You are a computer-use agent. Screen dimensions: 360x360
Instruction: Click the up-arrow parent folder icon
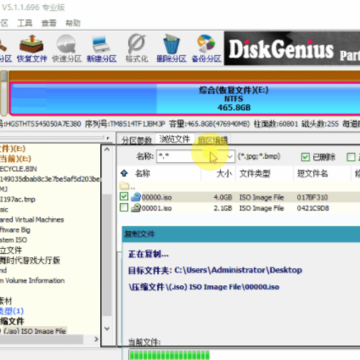point(124,173)
